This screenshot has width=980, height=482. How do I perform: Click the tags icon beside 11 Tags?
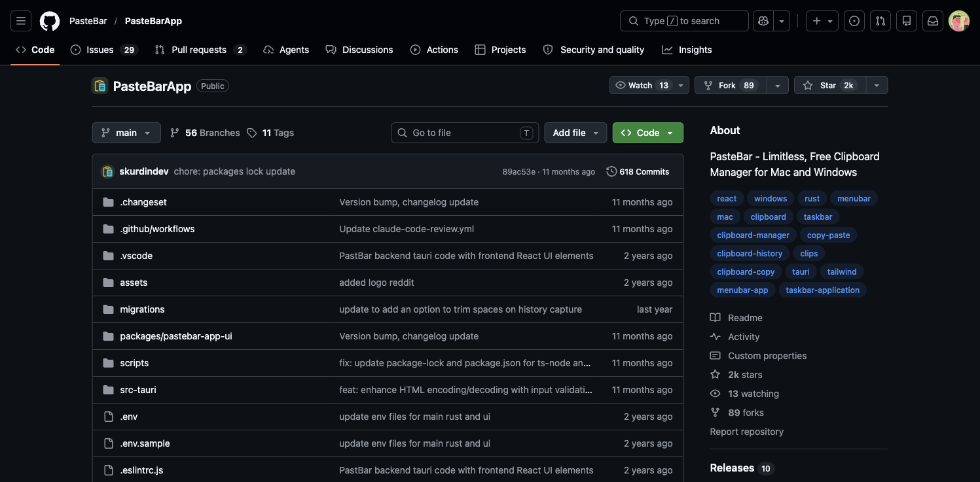point(252,133)
